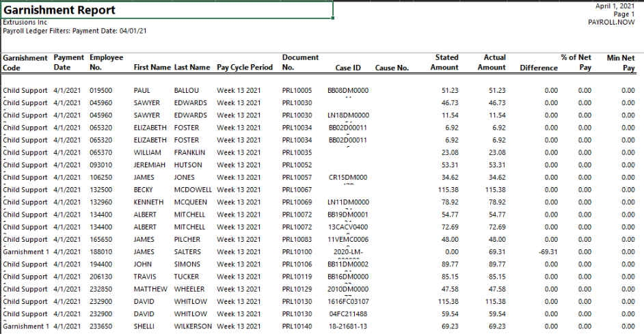
Task: Click the Extrusions Inc company name
Action: 25,22
